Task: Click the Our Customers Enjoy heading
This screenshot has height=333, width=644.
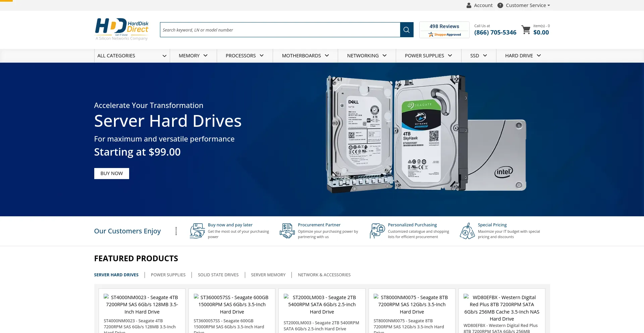Action: pos(127,231)
